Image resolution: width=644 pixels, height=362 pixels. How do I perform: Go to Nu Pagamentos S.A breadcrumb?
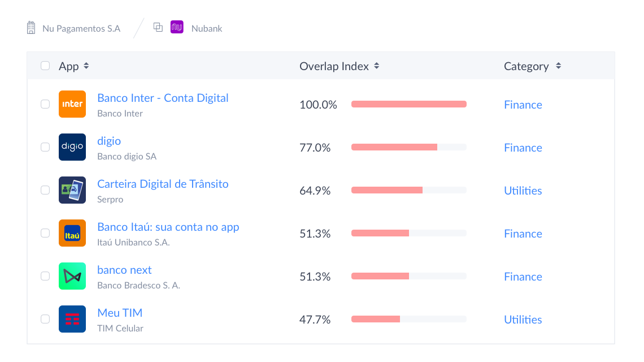(x=81, y=28)
